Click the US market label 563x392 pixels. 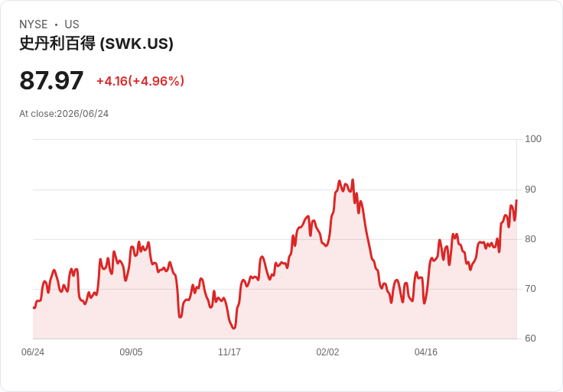tap(72, 24)
